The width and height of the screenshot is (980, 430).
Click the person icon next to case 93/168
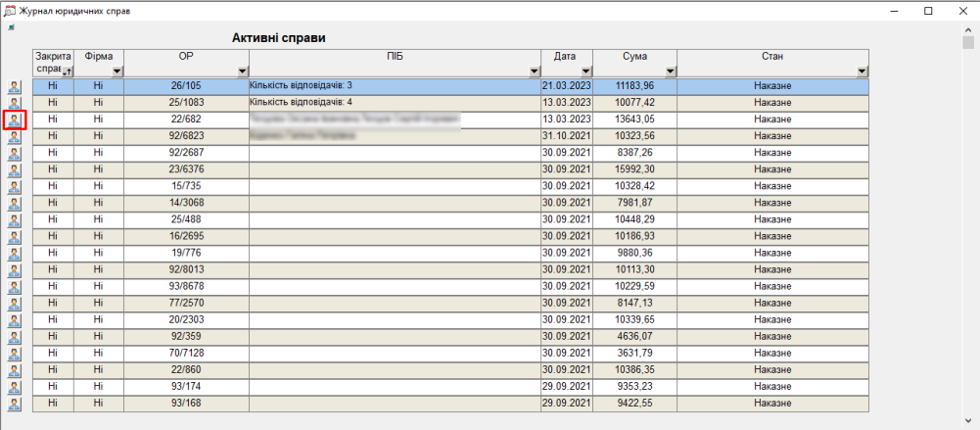tap(15, 404)
